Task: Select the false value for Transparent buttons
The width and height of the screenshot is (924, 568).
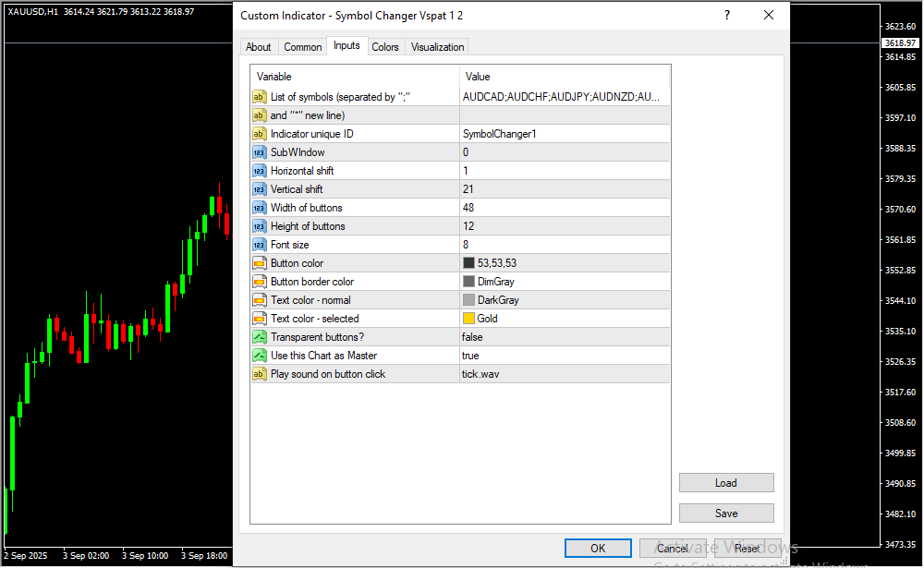Action: click(472, 337)
